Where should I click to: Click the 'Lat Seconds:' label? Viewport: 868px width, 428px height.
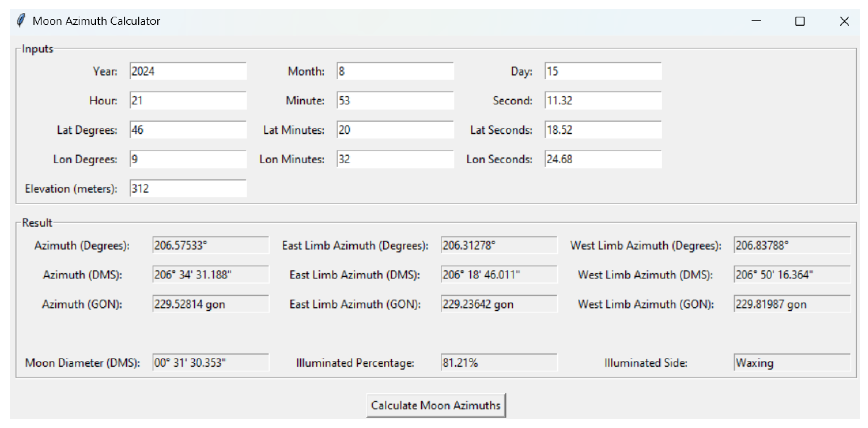coord(501,130)
